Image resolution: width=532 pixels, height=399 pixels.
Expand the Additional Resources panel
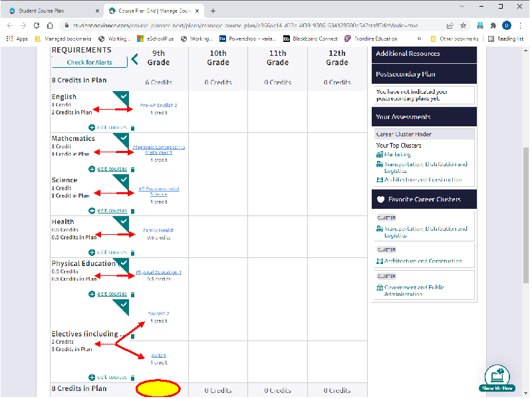pyautogui.click(x=424, y=54)
